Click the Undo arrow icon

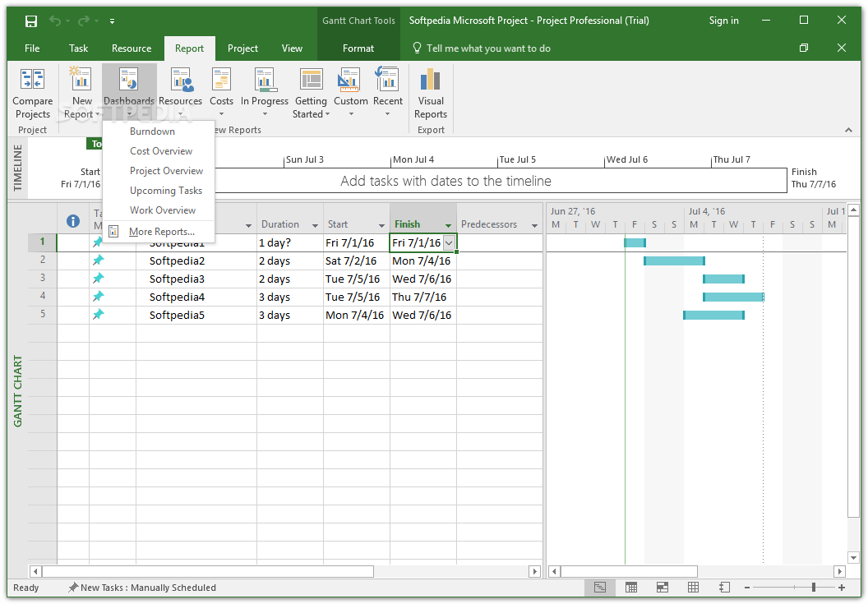coord(55,21)
